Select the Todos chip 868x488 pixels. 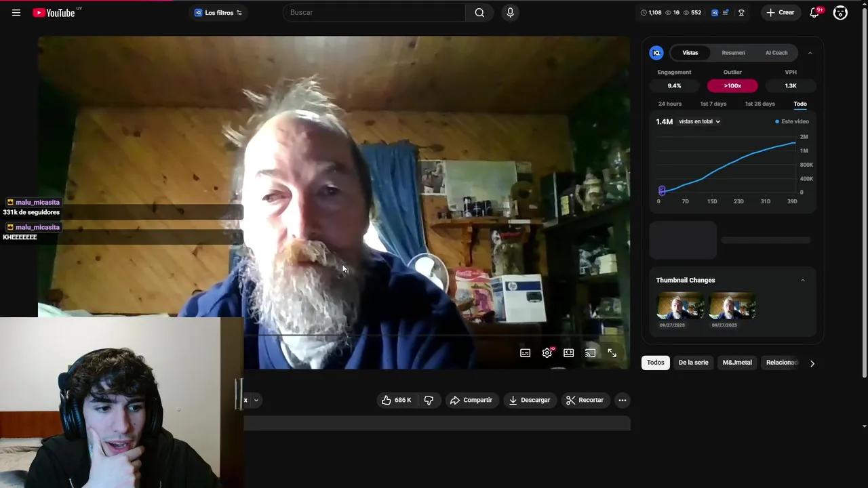[656, 363]
